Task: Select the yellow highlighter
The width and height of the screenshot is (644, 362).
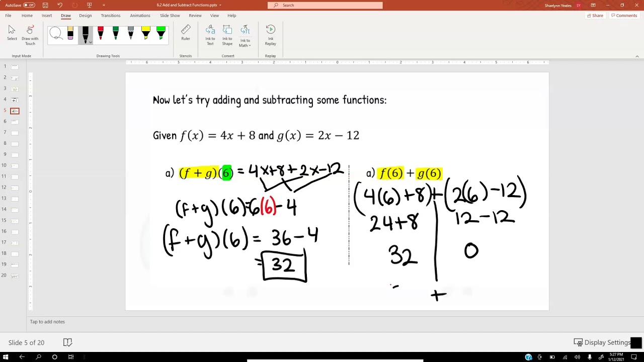Action: coord(146,34)
